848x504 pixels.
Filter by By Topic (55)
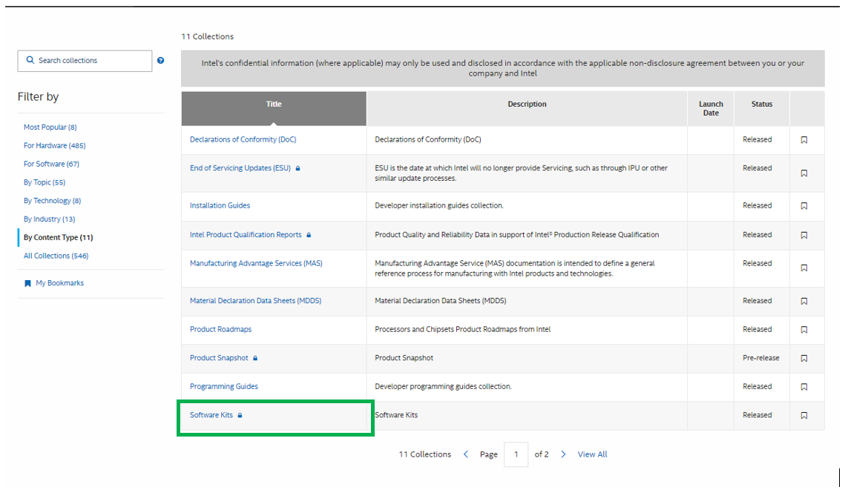pos(45,182)
